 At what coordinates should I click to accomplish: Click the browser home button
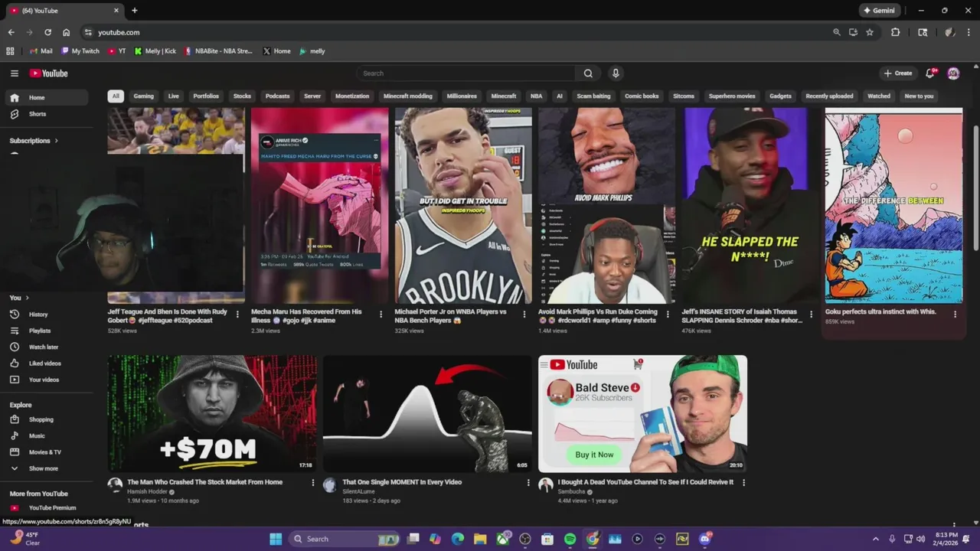pos(67,32)
